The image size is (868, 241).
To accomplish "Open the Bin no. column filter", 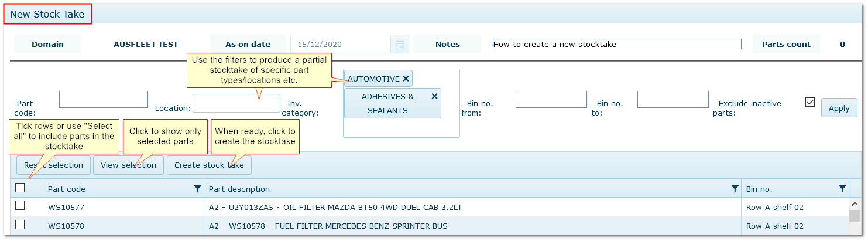I will (842, 189).
